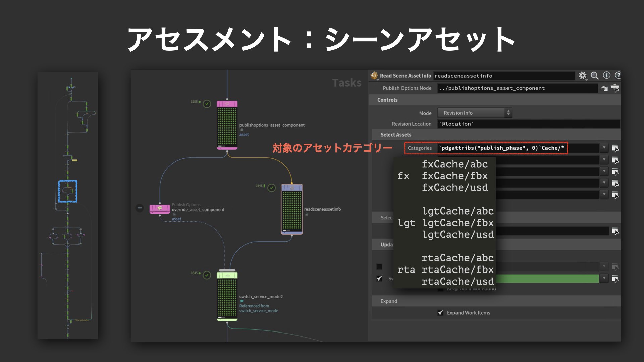Collapse override_asset_component with the minus button
Screen dimensions: 644x362
(140, 208)
